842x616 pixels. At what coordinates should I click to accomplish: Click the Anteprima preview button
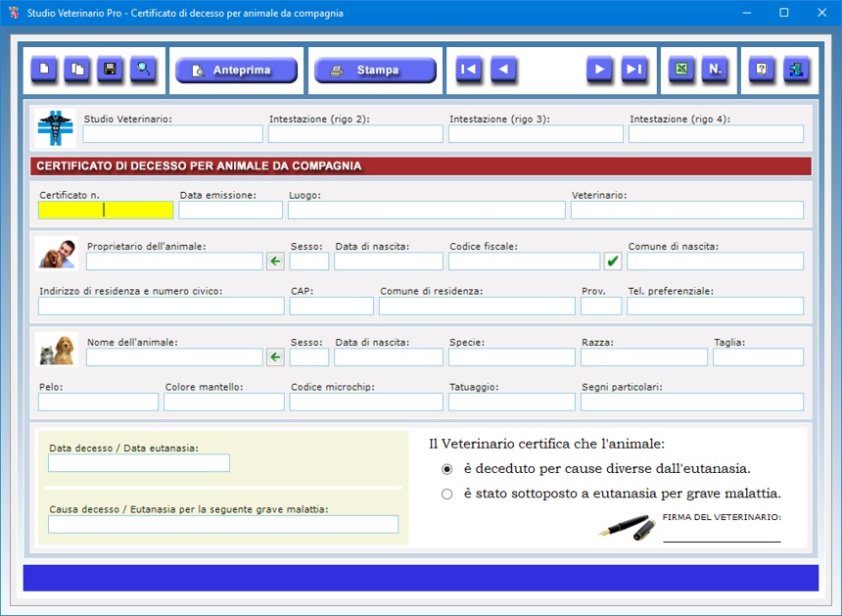(236, 70)
